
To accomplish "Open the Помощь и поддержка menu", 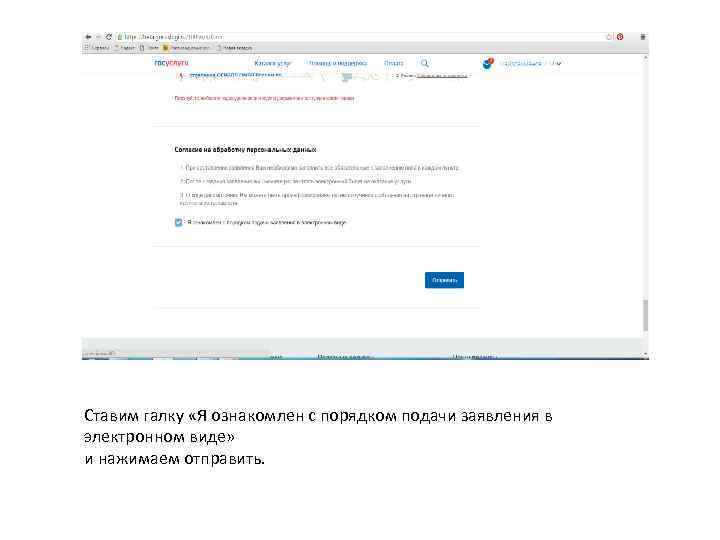I will tap(338, 63).
